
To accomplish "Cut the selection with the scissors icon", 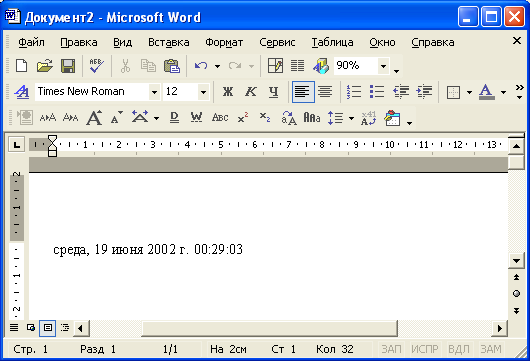I will [125, 66].
